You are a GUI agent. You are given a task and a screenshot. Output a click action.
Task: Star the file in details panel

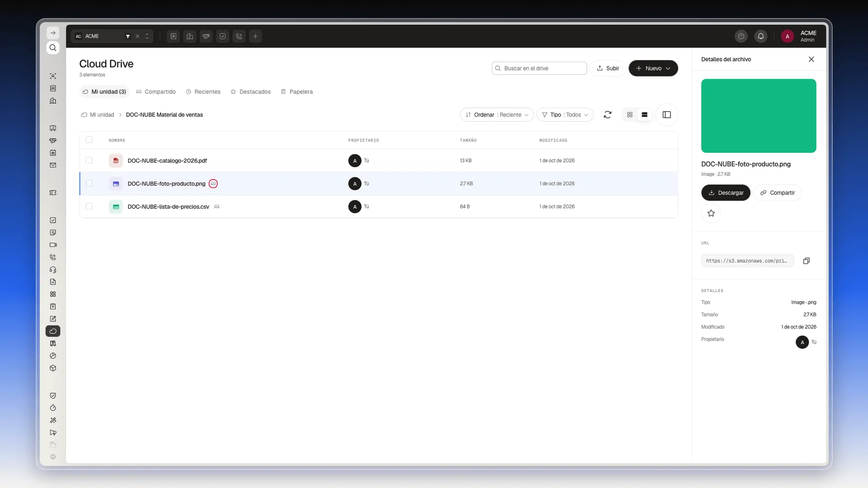tap(711, 213)
